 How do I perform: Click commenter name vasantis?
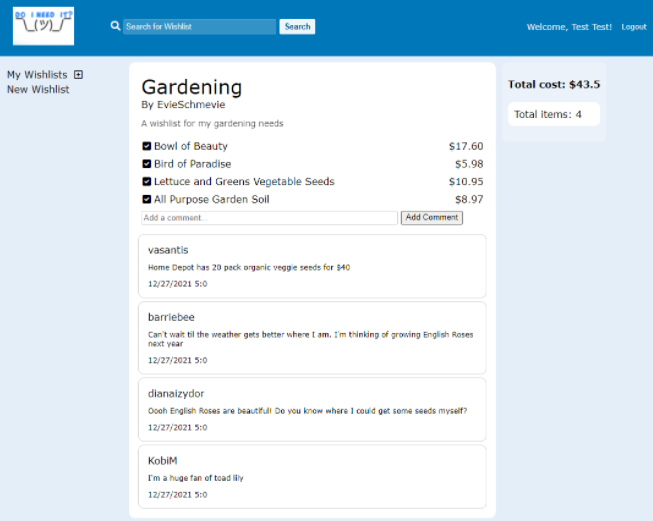(x=168, y=250)
